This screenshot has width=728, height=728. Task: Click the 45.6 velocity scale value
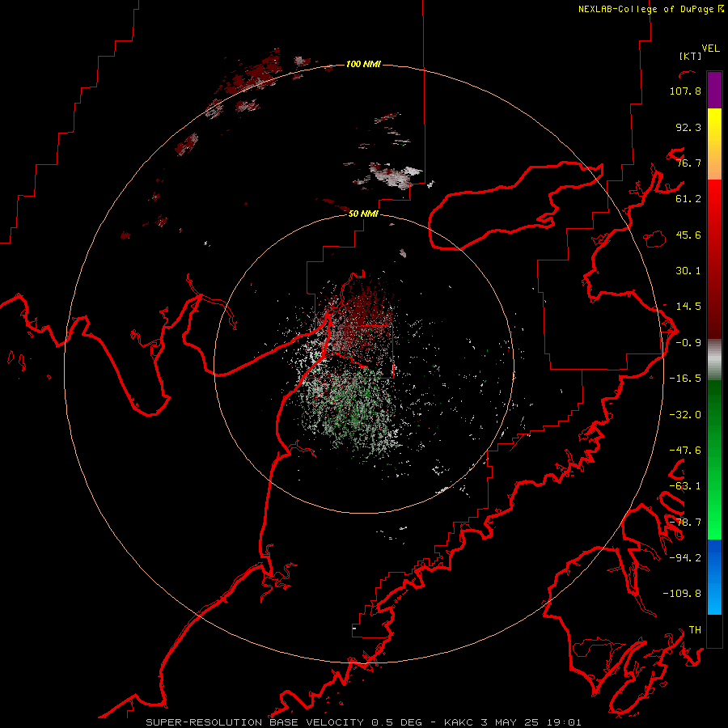click(x=688, y=235)
